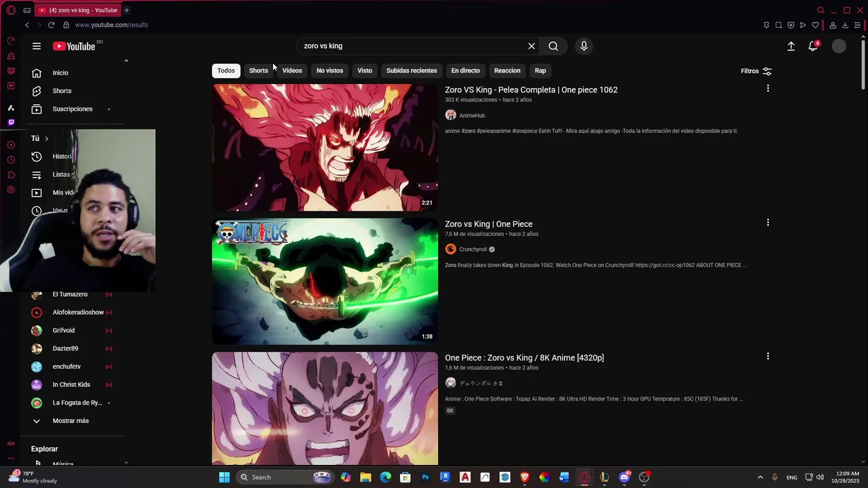Screen dimensions: 868x488
Task: Select the En directo chip
Action: point(465,70)
